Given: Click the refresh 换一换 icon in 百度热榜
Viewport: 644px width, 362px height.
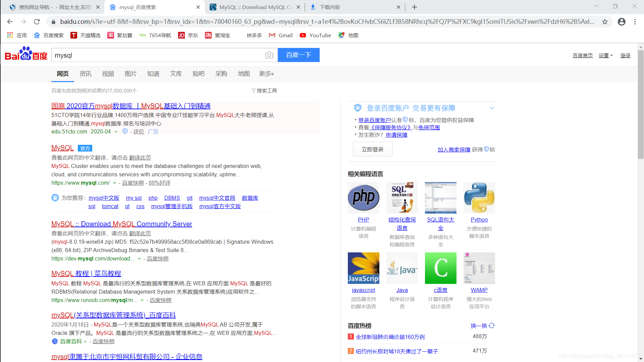Looking at the screenshot, I should (492, 325).
